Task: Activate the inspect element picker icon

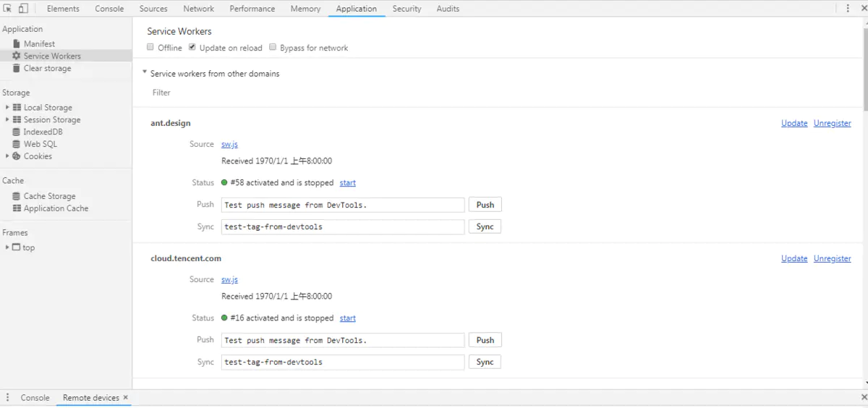Action: [8, 9]
